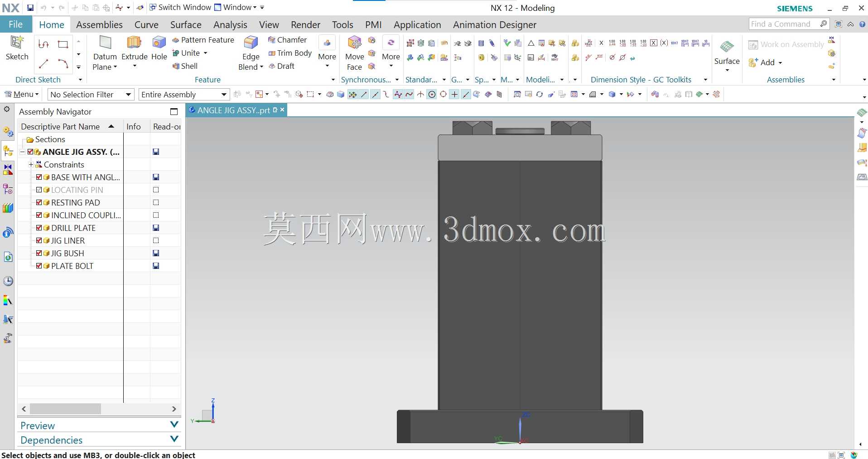
Task: Click the Read-only column header
Action: point(166,126)
